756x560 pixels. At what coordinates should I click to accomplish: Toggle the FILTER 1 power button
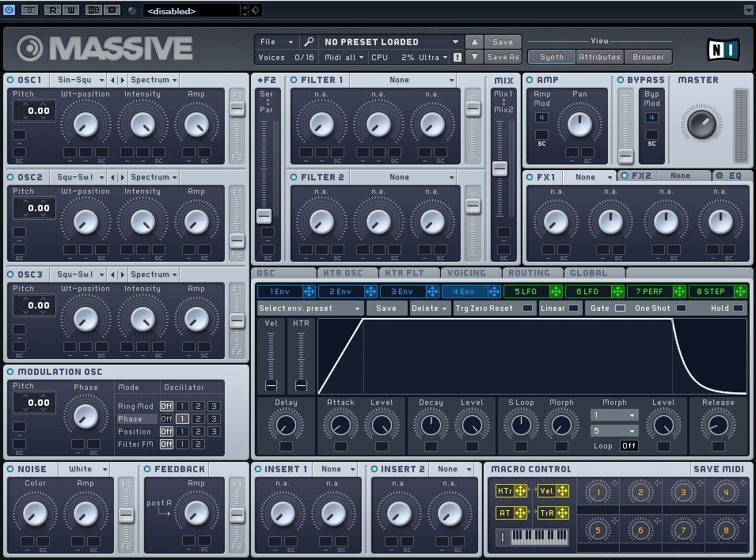point(294,80)
